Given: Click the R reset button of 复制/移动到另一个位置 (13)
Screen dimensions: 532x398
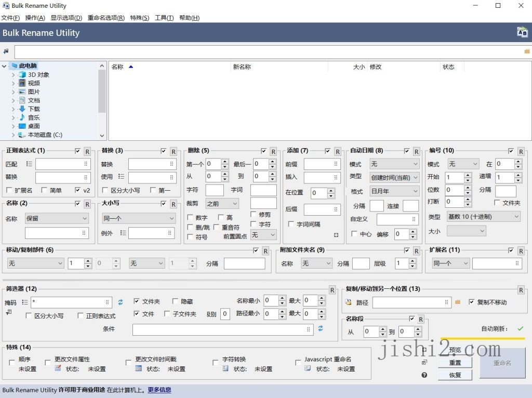Looking at the screenshot, I should [521, 290].
